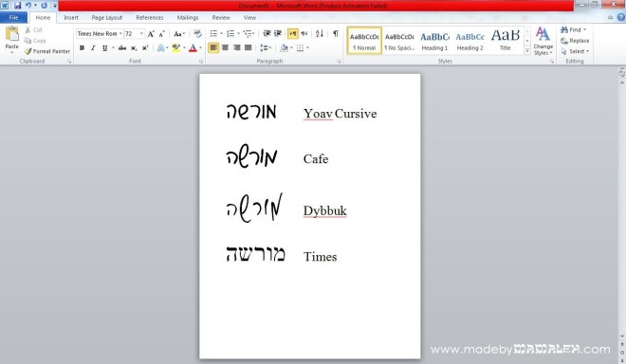Click the Increase Indent icon
Image resolution: width=626 pixels, height=364 pixels.
pyautogui.click(x=278, y=34)
